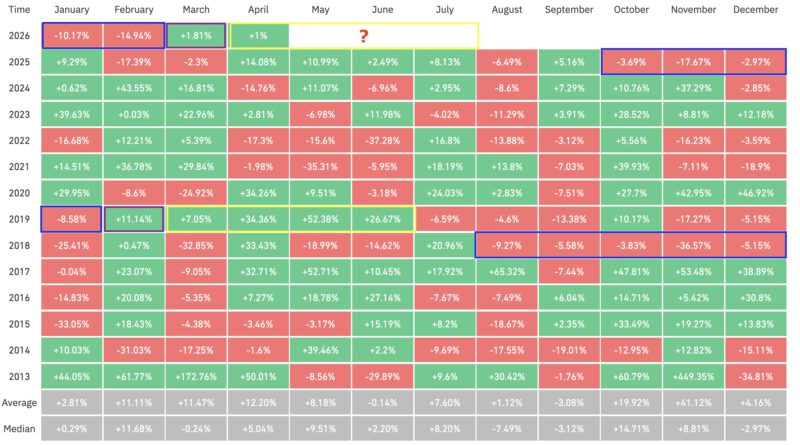Viewport: 800px width, 445px height.
Task: Click the December column header
Action: click(755, 10)
